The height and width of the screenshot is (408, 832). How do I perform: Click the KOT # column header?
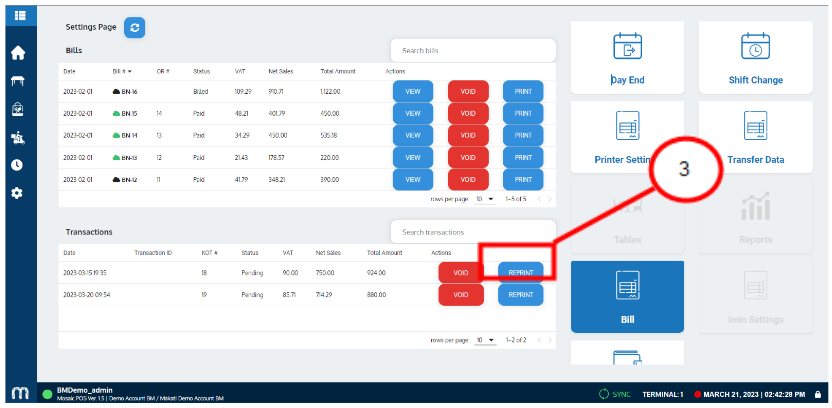[210, 253]
